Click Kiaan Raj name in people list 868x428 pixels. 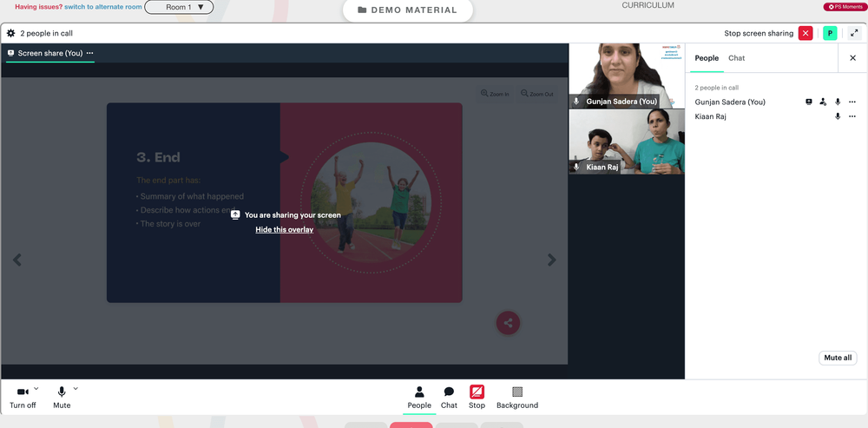click(710, 116)
